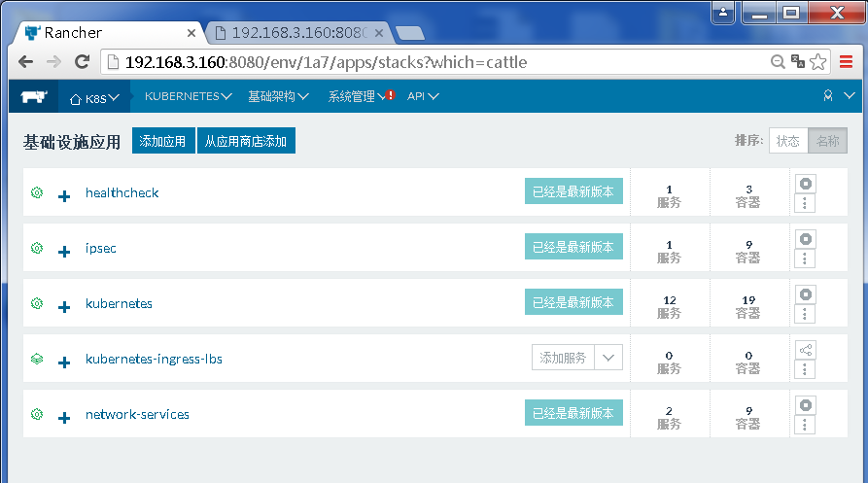Expand the kubernetes-ingress-lbs stack row
This screenshot has width=868, height=483.
[x=64, y=362]
